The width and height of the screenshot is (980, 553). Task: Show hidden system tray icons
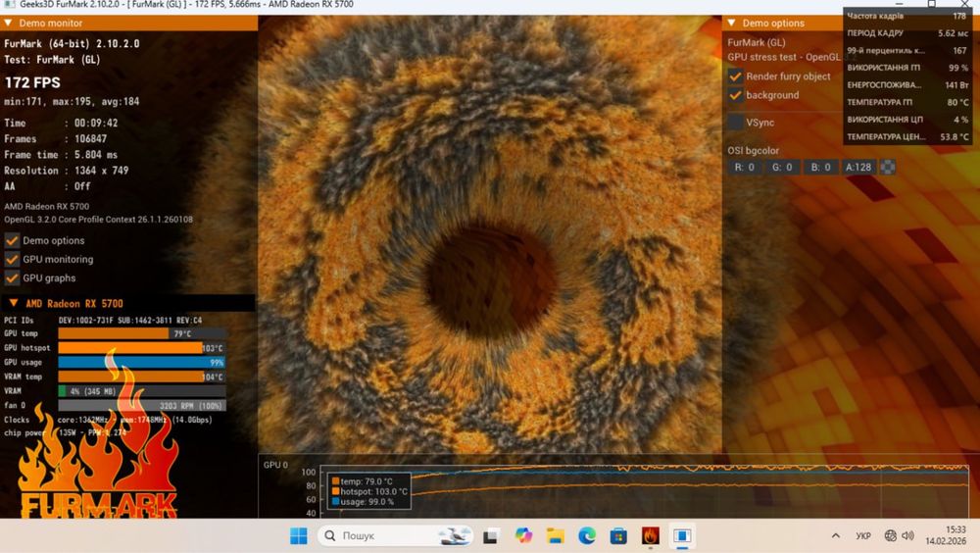[x=836, y=536]
